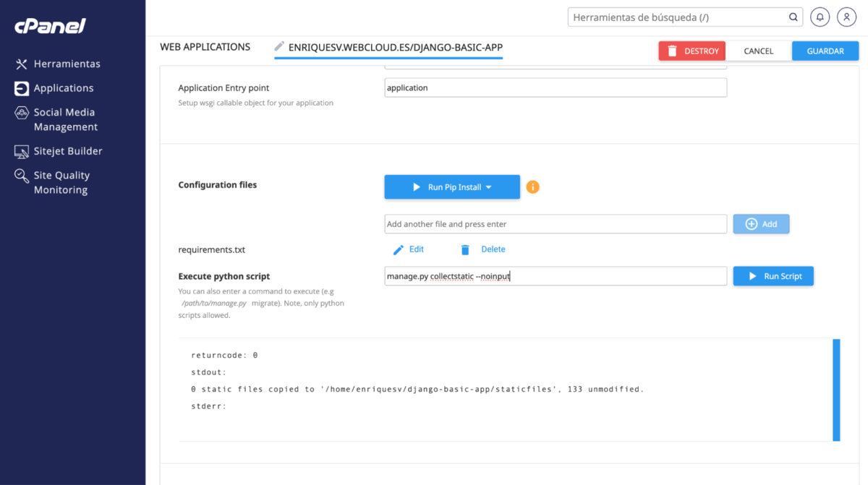Image resolution: width=868 pixels, height=485 pixels.
Task: Click the static files copied output line
Action: pos(417,389)
